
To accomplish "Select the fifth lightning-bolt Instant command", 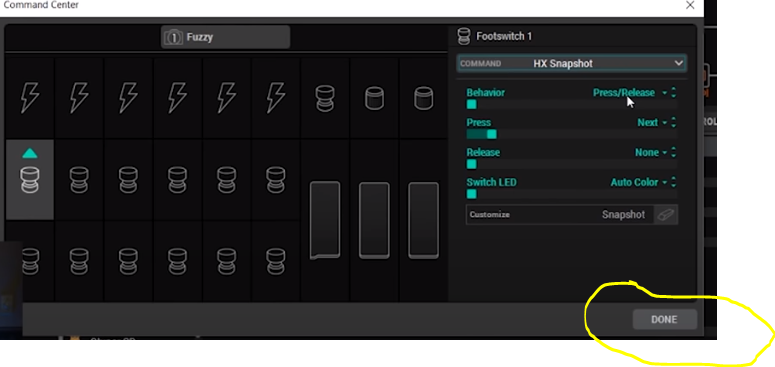I will [226, 98].
